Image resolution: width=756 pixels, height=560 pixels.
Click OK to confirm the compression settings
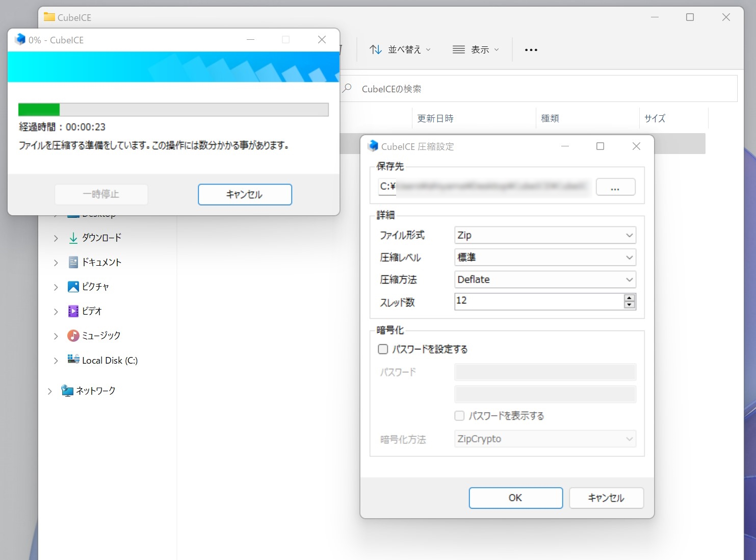click(x=515, y=498)
